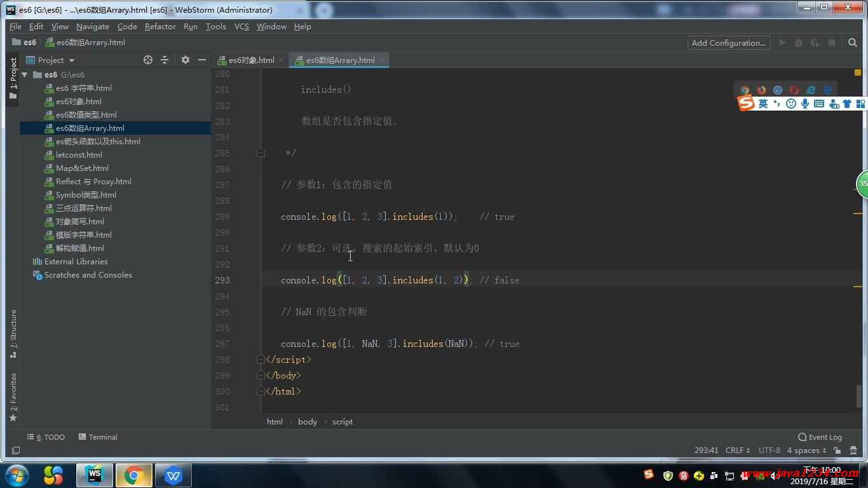This screenshot has height=488, width=868.
Task: Open the page in Edge from the editor browser icons
Action: tap(827, 90)
